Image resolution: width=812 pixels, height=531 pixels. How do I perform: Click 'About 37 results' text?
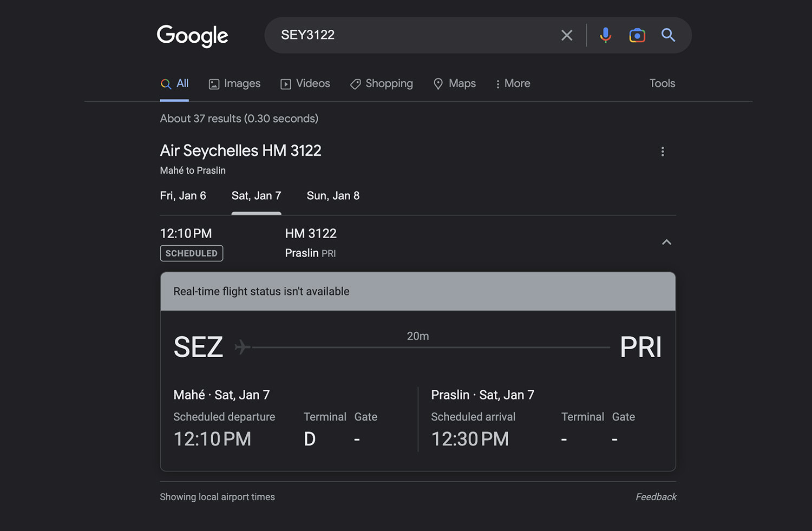pos(239,119)
